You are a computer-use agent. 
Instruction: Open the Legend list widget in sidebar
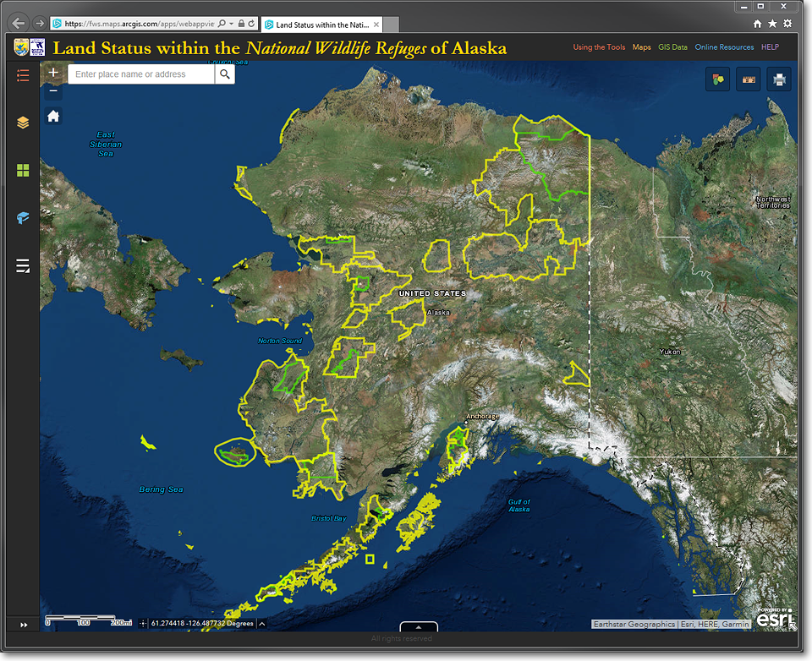[x=23, y=76]
